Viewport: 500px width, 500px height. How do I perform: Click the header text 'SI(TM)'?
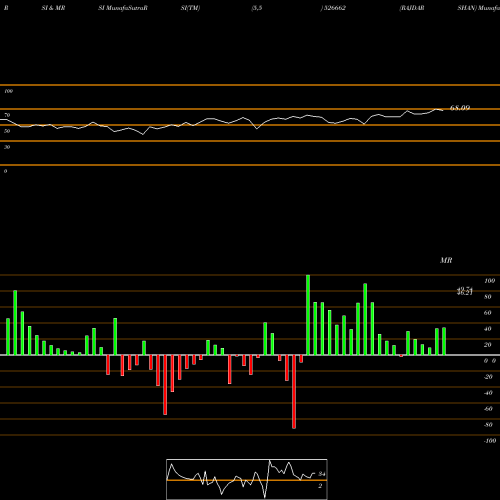(x=190, y=8)
